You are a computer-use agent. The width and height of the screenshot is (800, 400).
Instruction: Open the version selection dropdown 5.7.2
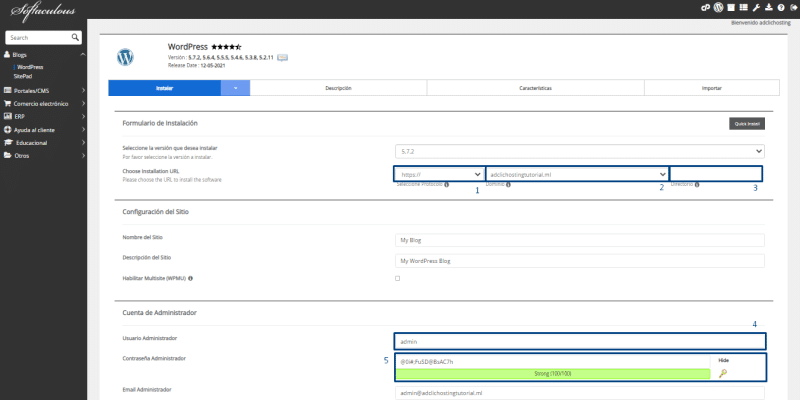580,152
